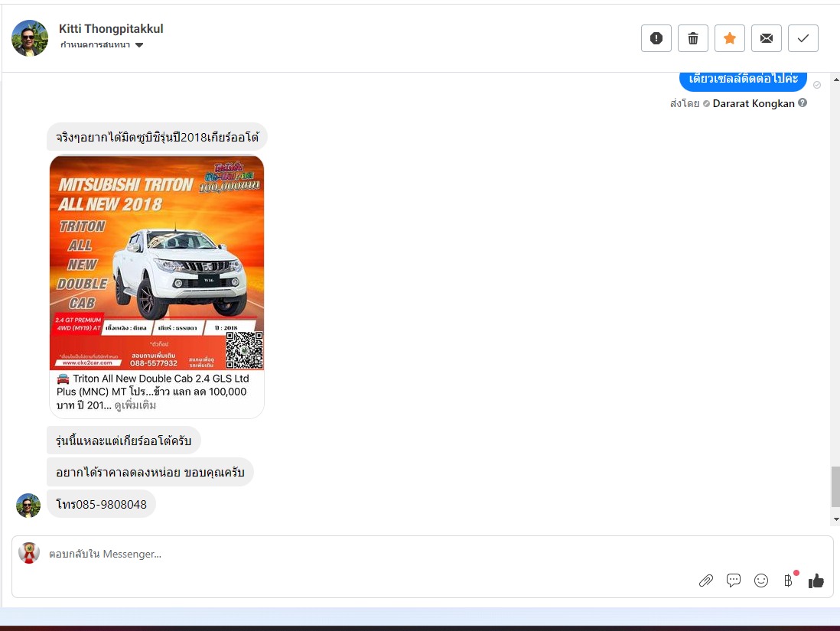Expand ดูเพิ่มเติม in the Triton post
This screenshot has height=631, width=840.
pos(135,405)
